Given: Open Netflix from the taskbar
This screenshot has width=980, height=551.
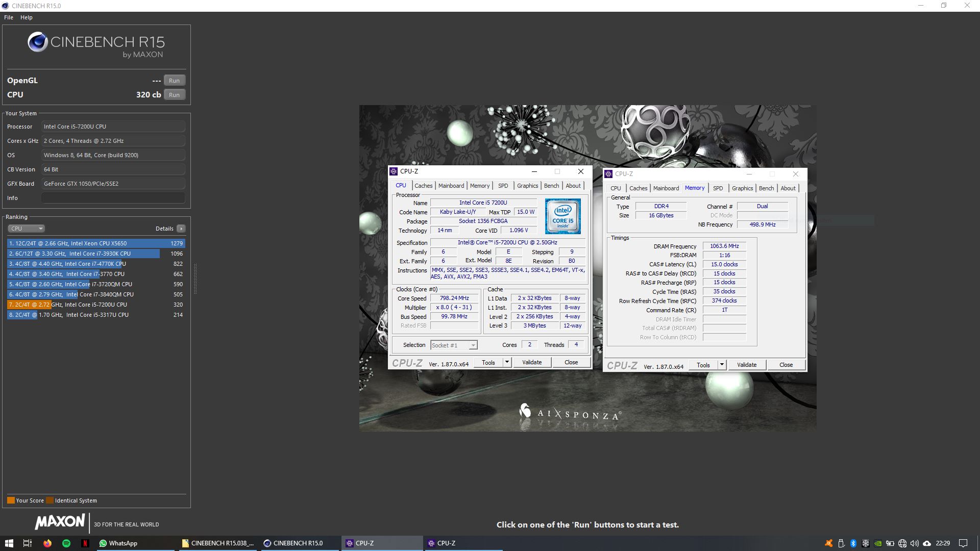Looking at the screenshot, I should pyautogui.click(x=85, y=543).
